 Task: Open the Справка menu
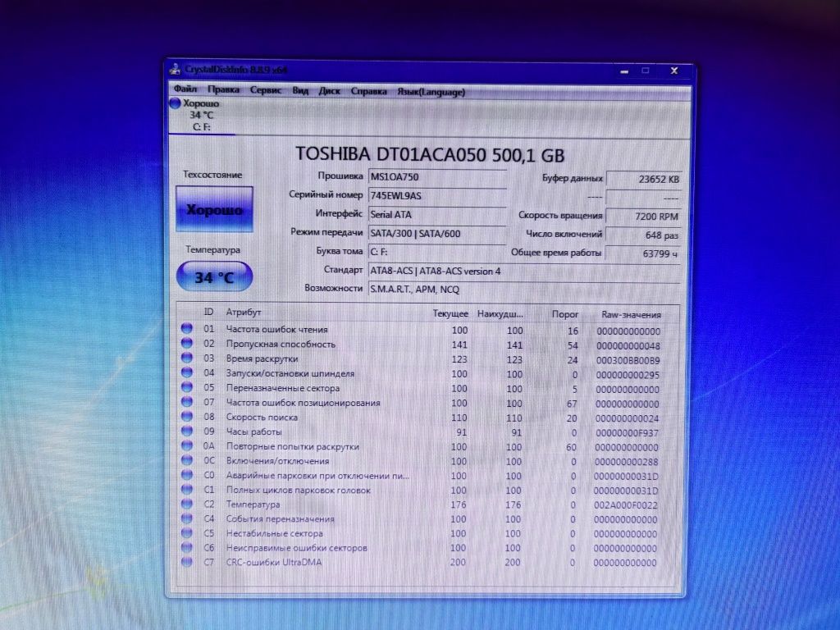[368, 92]
